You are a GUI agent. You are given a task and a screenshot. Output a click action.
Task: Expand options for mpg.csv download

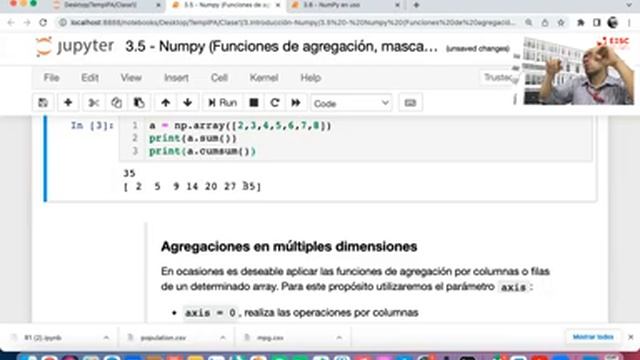coord(339,338)
